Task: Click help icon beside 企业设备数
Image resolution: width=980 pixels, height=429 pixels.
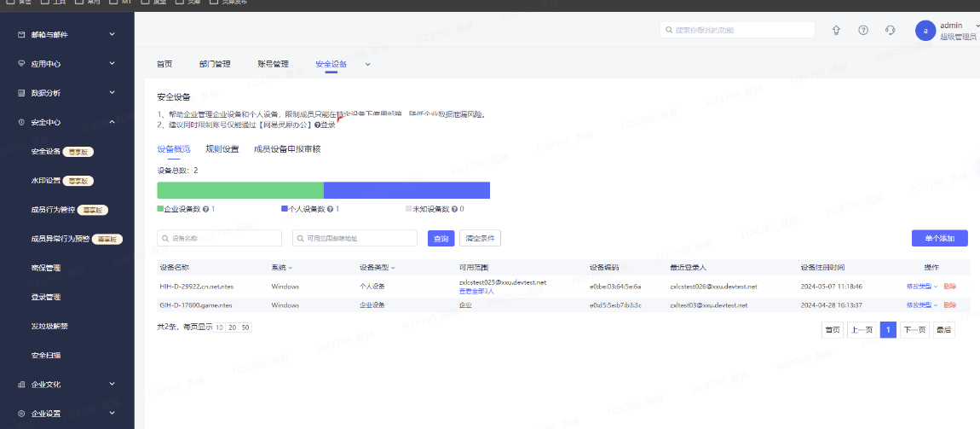Action: point(205,209)
